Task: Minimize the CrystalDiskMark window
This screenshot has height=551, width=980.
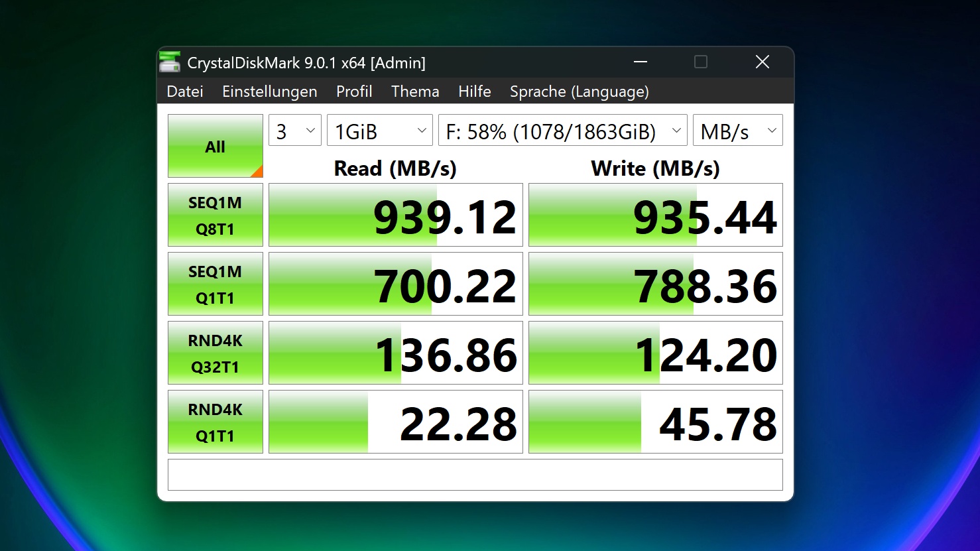Action: [640, 62]
